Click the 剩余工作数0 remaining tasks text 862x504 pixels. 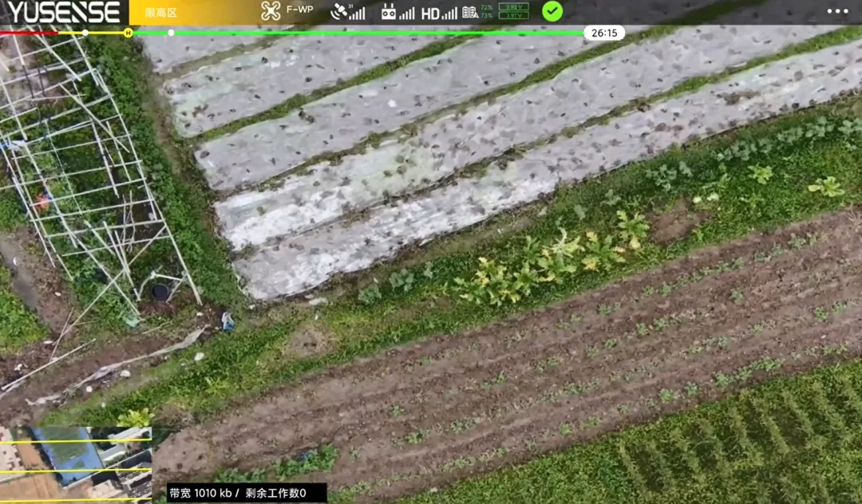pyautogui.click(x=276, y=493)
